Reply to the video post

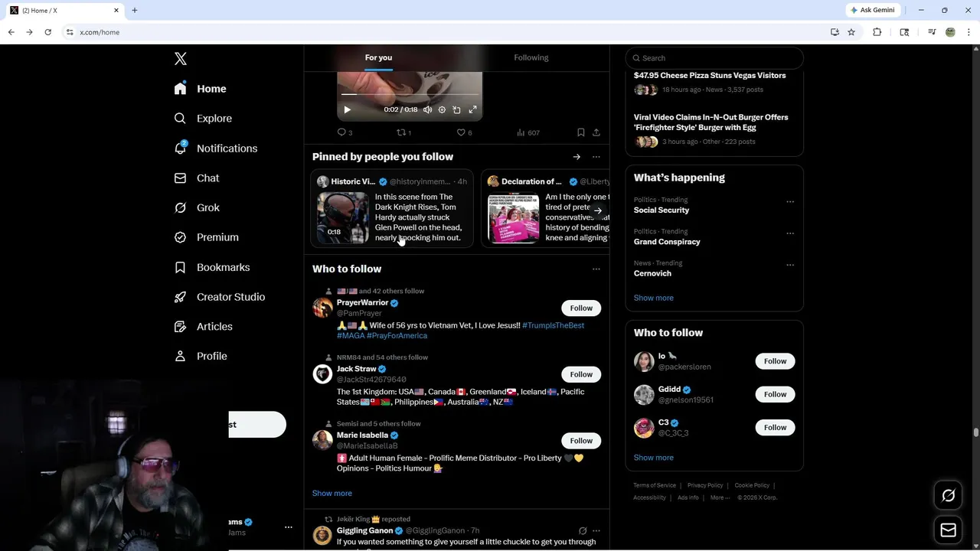point(345,132)
